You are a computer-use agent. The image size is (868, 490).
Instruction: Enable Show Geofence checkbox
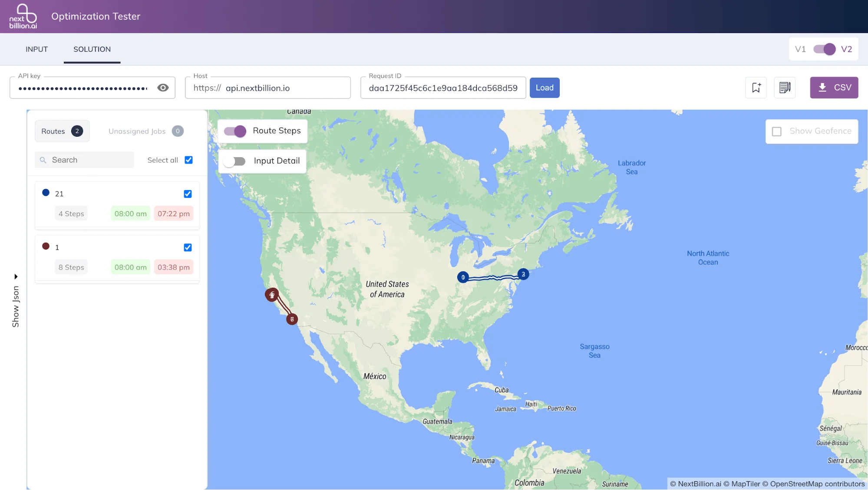[x=776, y=131]
